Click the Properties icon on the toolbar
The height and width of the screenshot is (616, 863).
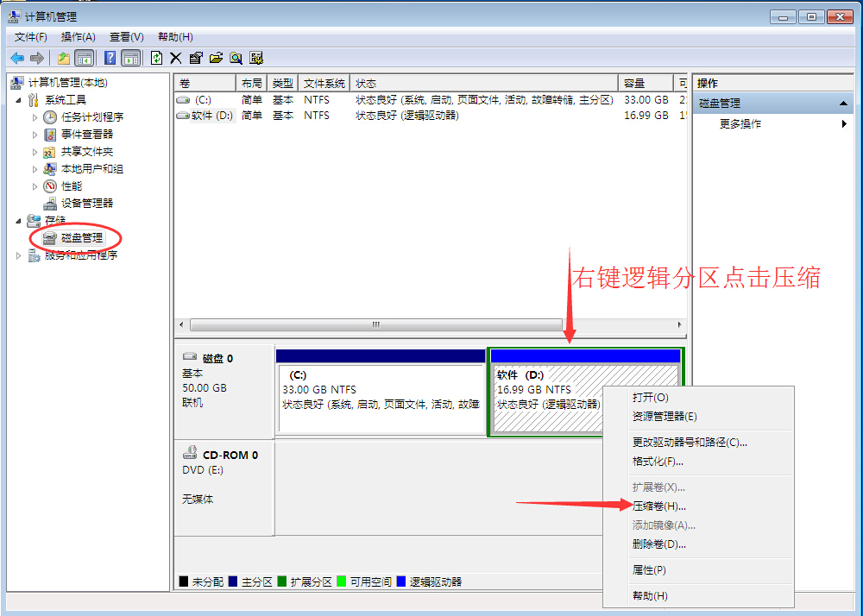[x=197, y=58]
